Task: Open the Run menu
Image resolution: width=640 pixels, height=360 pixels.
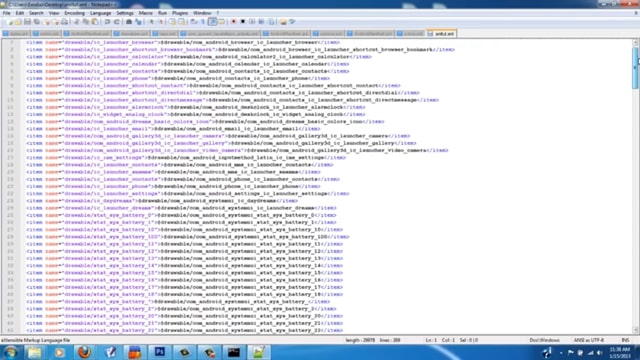Action: click(162, 13)
